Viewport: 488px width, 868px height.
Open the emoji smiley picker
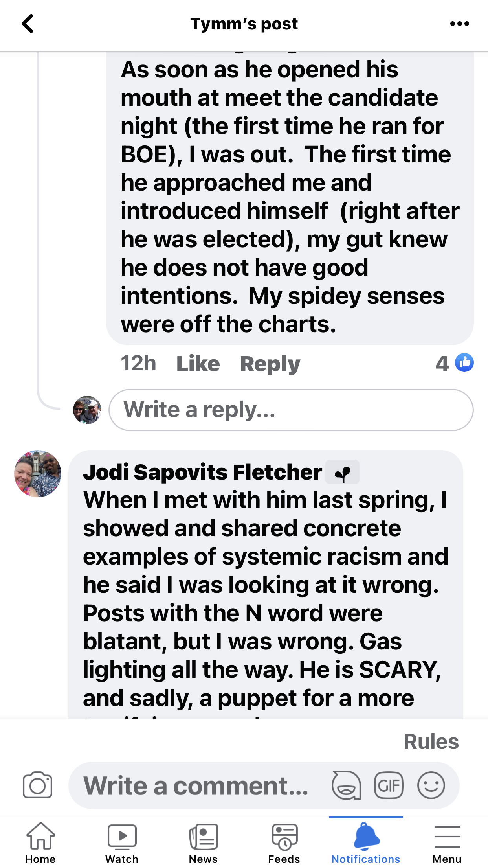(x=431, y=785)
